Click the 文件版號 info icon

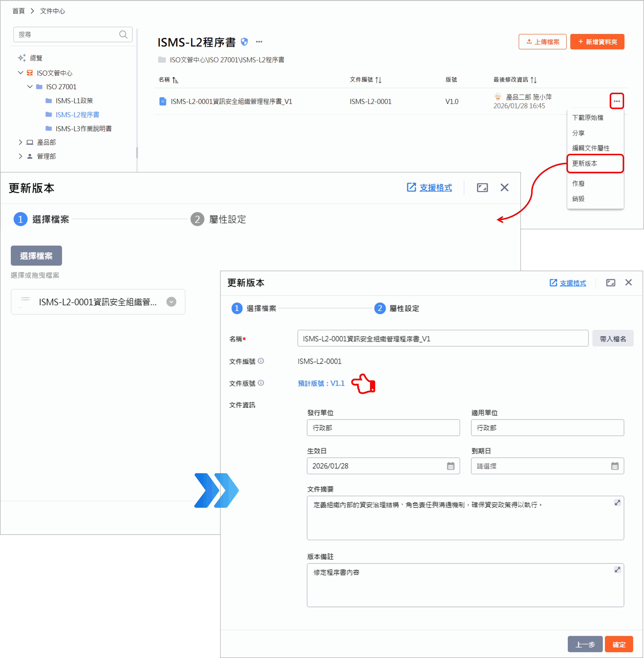pos(261,383)
